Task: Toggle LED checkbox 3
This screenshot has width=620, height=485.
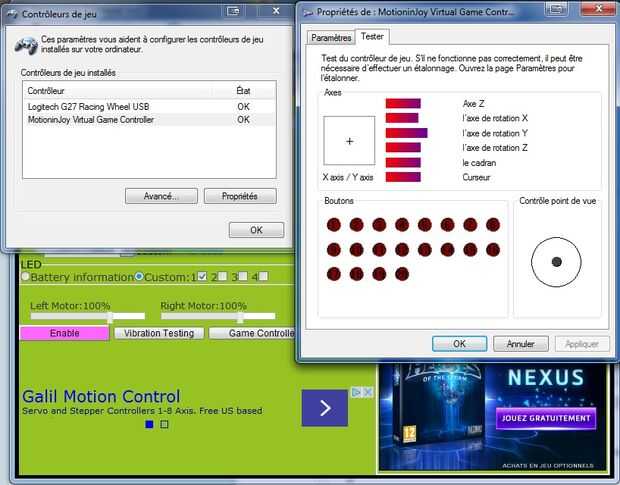Action: pyautogui.click(x=243, y=276)
